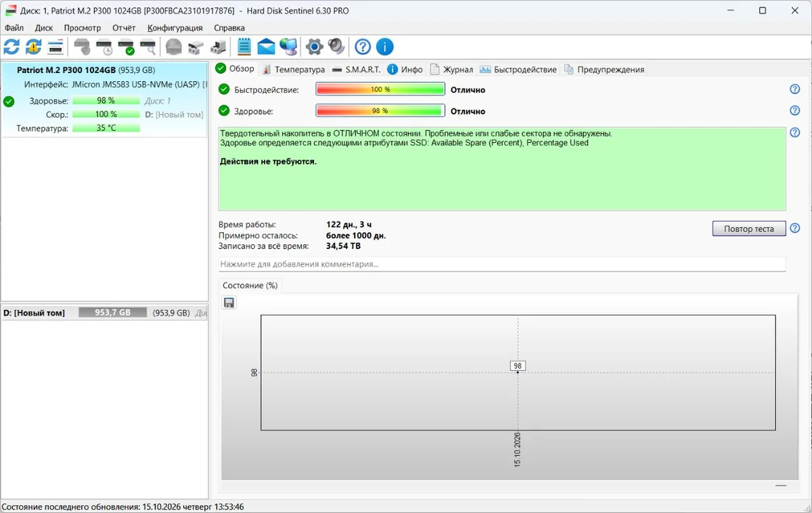
Task: Open the Файл menu
Action: (14, 28)
